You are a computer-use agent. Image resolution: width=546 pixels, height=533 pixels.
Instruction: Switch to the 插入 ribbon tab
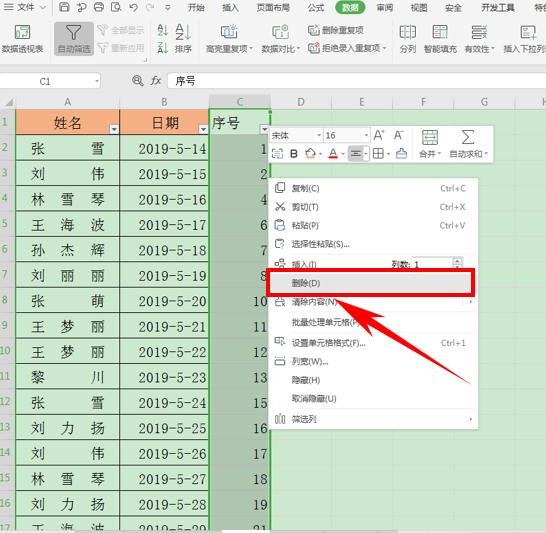point(230,8)
